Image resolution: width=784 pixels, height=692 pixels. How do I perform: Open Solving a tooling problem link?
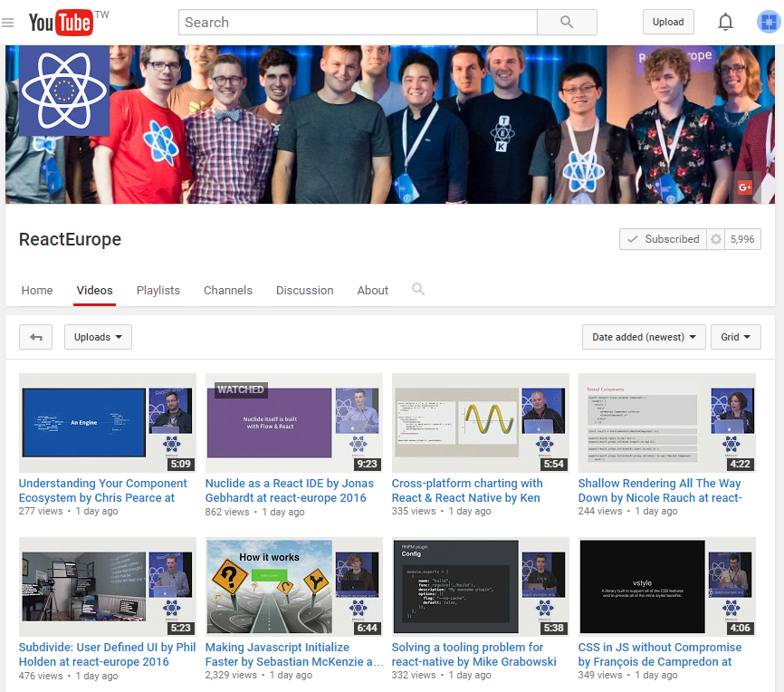pos(474,655)
